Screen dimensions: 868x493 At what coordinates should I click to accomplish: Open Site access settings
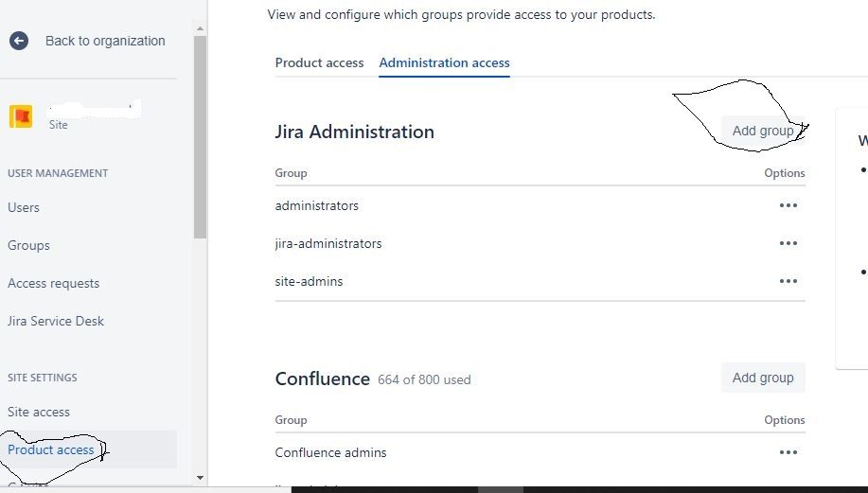click(x=39, y=413)
